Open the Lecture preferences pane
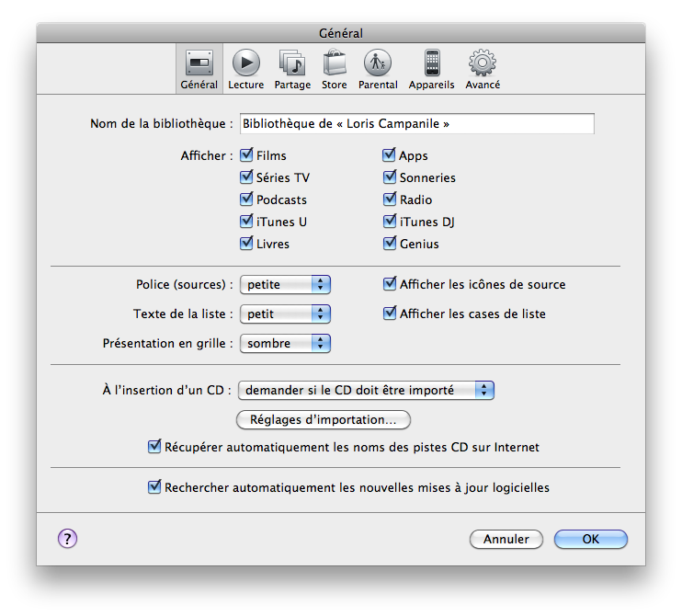This screenshot has width=682, height=616. click(245, 68)
